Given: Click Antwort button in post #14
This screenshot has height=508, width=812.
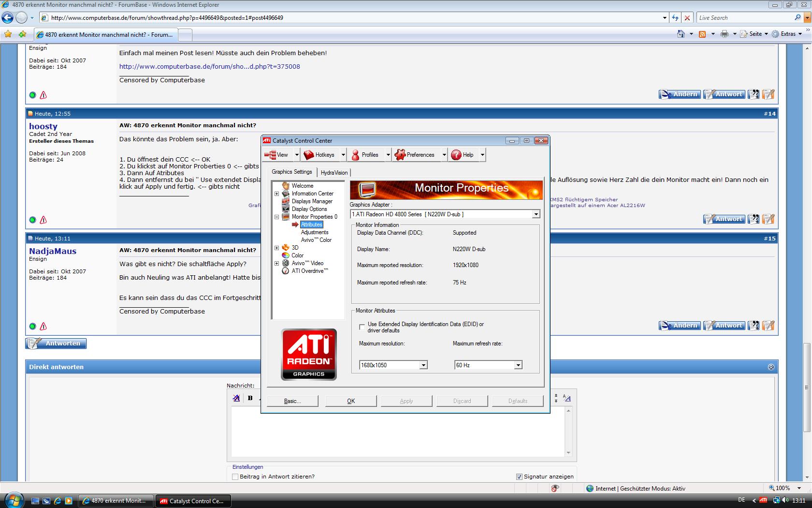Looking at the screenshot, I should 724,219.
